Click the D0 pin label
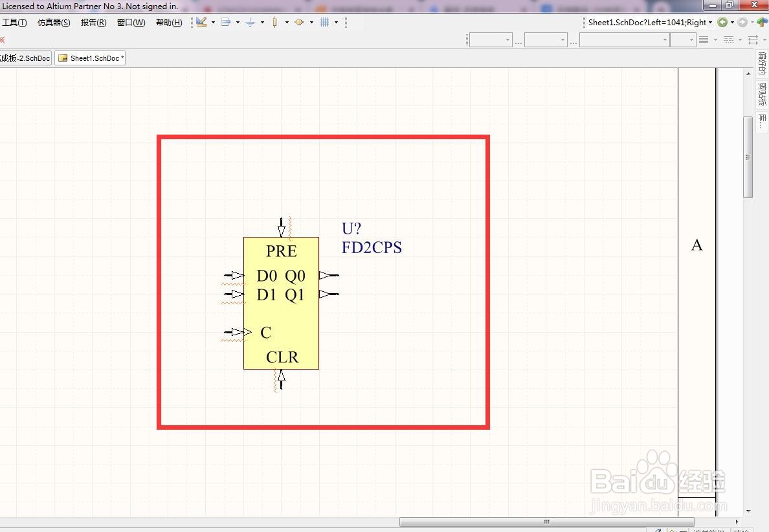The image size is (769, 532). pos(267,276)
